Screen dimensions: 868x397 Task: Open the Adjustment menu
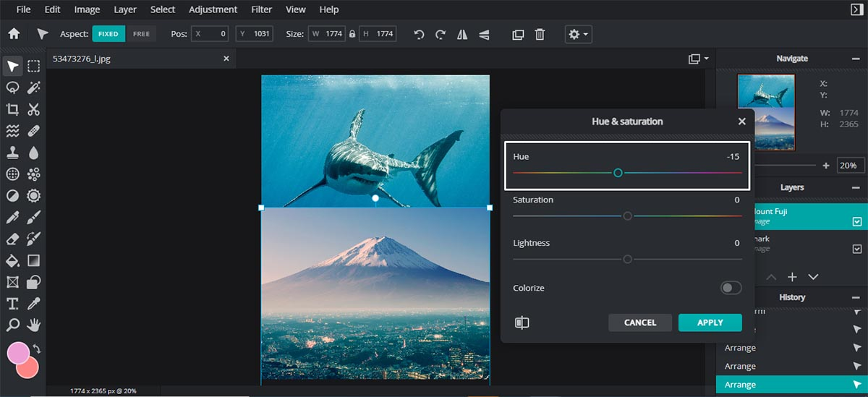(213, 9)
